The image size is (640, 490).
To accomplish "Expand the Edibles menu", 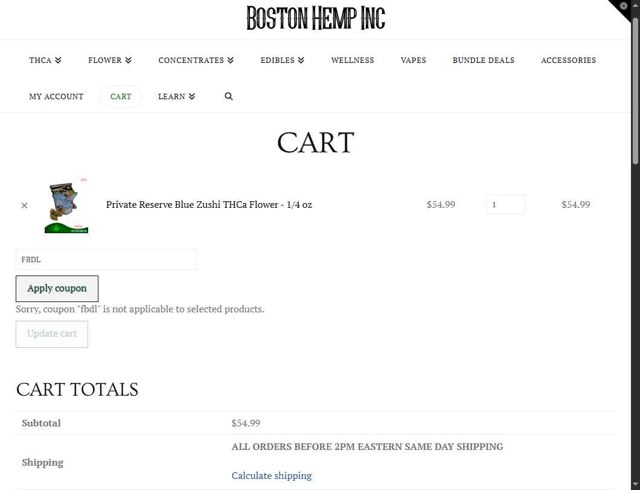I will tap(282, 60).
